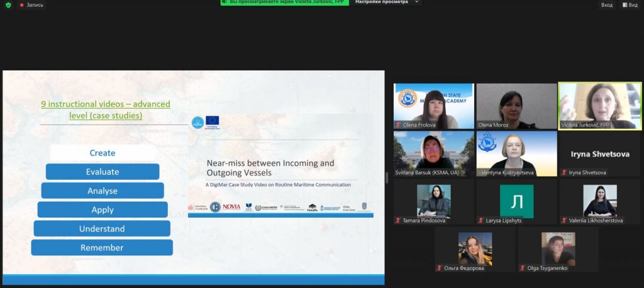Click the green screen-sharing notification banner
This screenshot has width=644, height=288.
click(284, 3)
